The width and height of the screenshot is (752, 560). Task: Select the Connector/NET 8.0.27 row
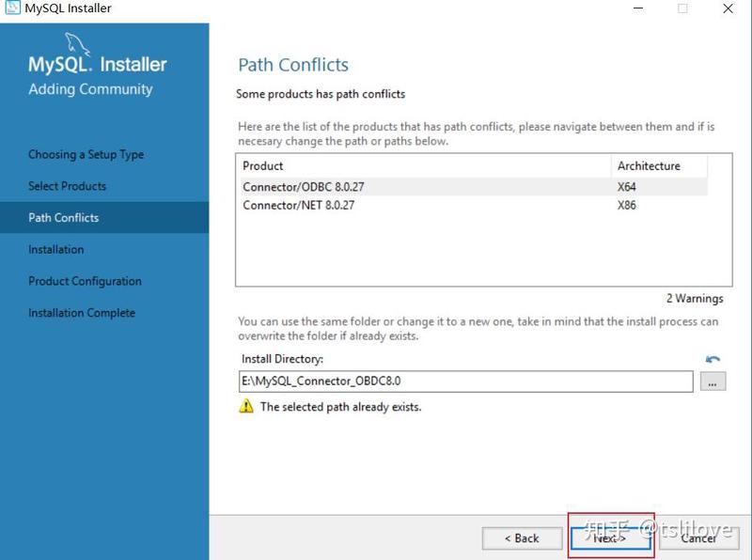pyautogui.click(x=474, y=205)
